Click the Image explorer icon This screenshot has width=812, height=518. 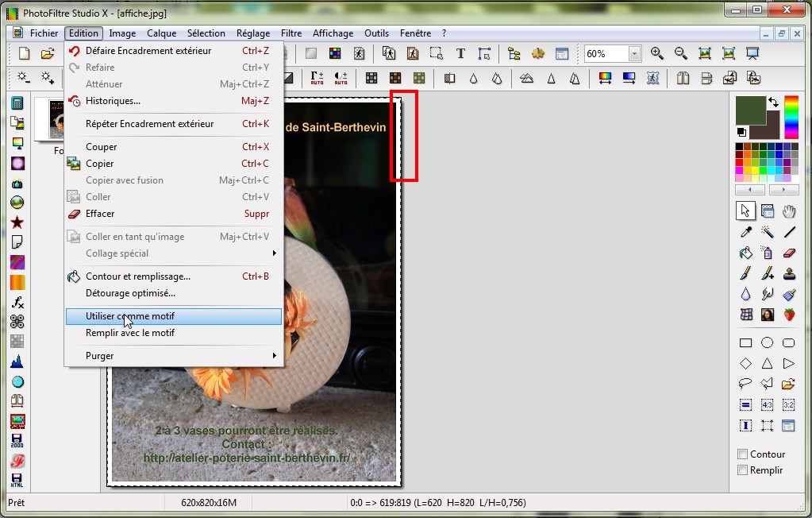pyautogui.click(x=514, y=53)
